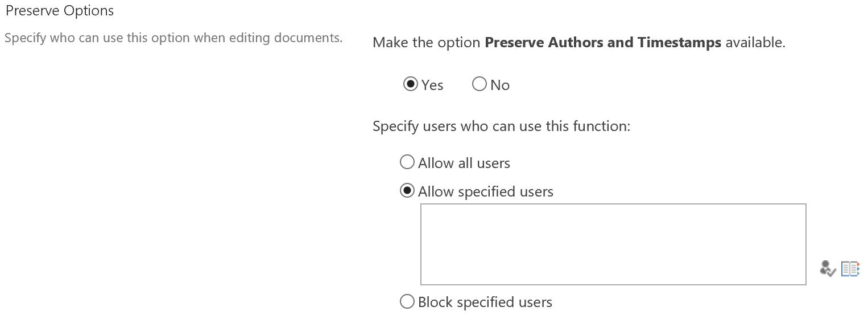This screenshot has width=868, height=315.
Task: Click the Preserve Options section heading
Action: click(60, 11)
